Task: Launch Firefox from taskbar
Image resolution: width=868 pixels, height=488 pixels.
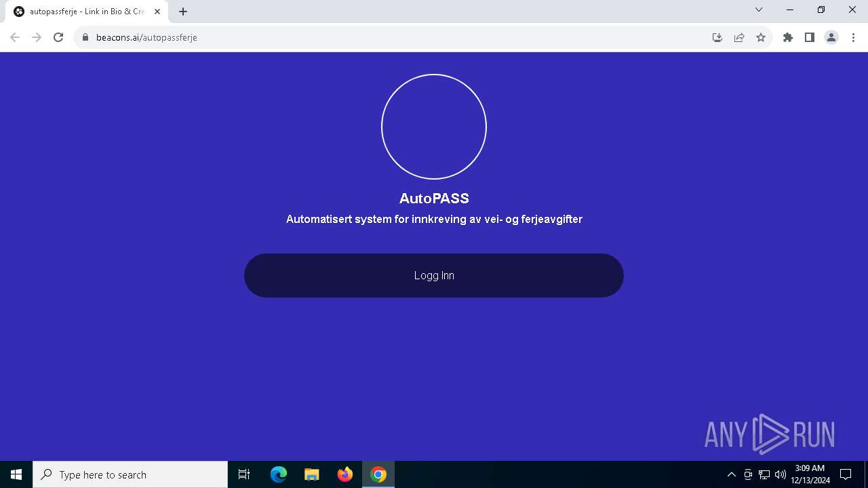Action: tap(345, 474)
